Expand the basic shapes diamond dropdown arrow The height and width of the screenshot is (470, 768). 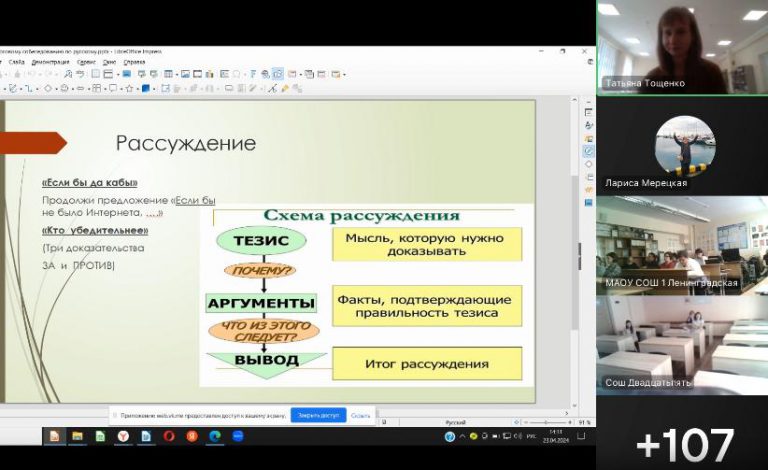coord(55,88)
